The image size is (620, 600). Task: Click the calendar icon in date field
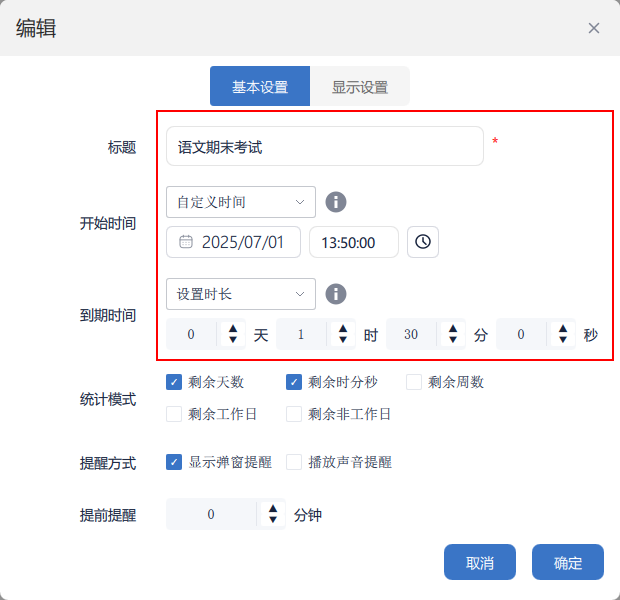tap(186, 242)
